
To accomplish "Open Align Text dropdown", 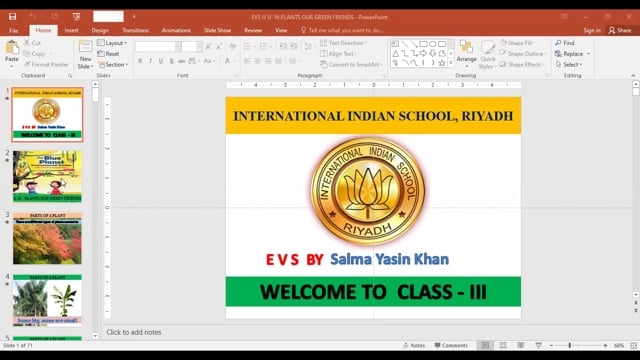I will pos(339,53).
